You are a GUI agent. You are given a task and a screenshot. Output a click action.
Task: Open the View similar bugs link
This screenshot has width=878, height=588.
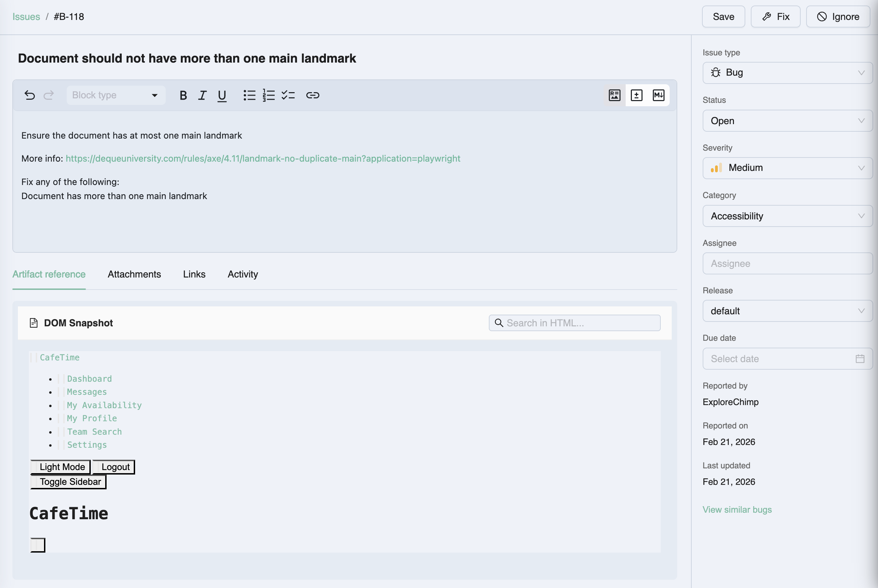click(737, 510)
